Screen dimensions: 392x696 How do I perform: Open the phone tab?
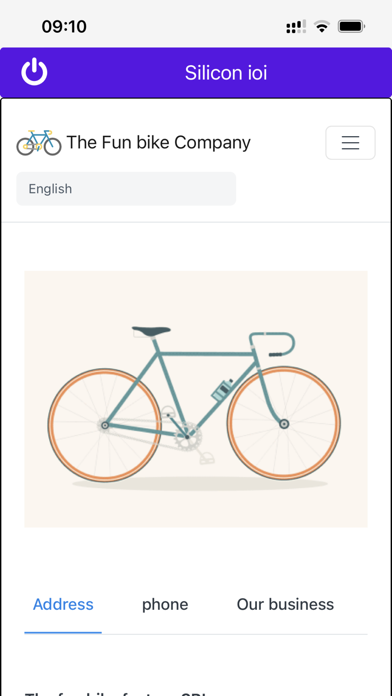[x=165, y=605]
